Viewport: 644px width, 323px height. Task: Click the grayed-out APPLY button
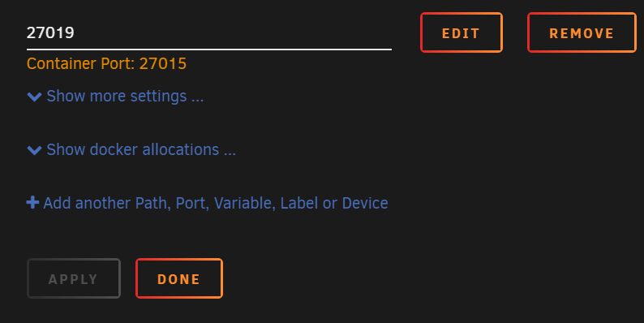coord(74,278)
